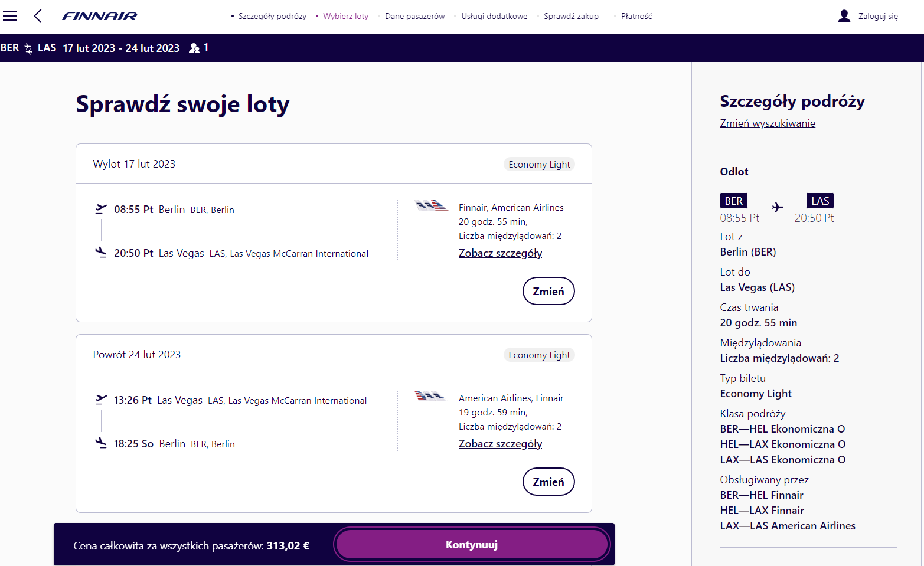Click 'LAX—LAS Ekonomiczna O' line
This screenshot has width=924, height=566.
tap(783, 460)
